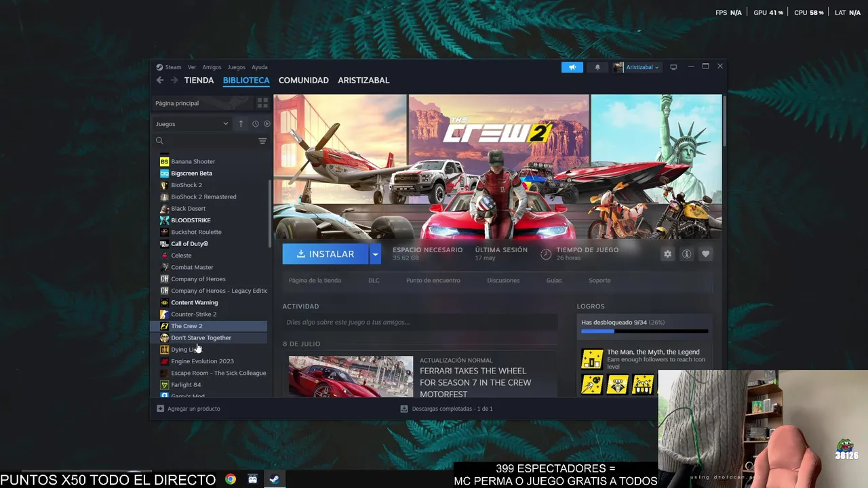Open the DLC link

tap(374, 280)
